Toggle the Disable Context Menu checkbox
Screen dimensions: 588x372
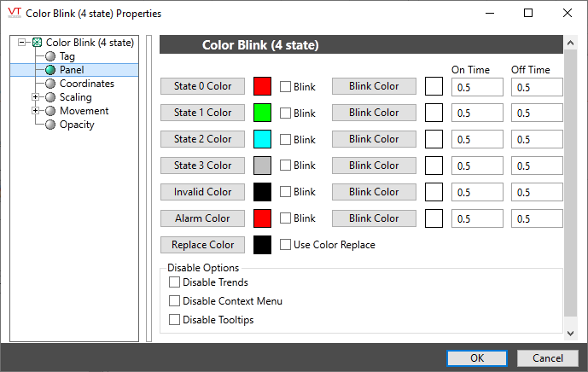(x=175, y=301)
